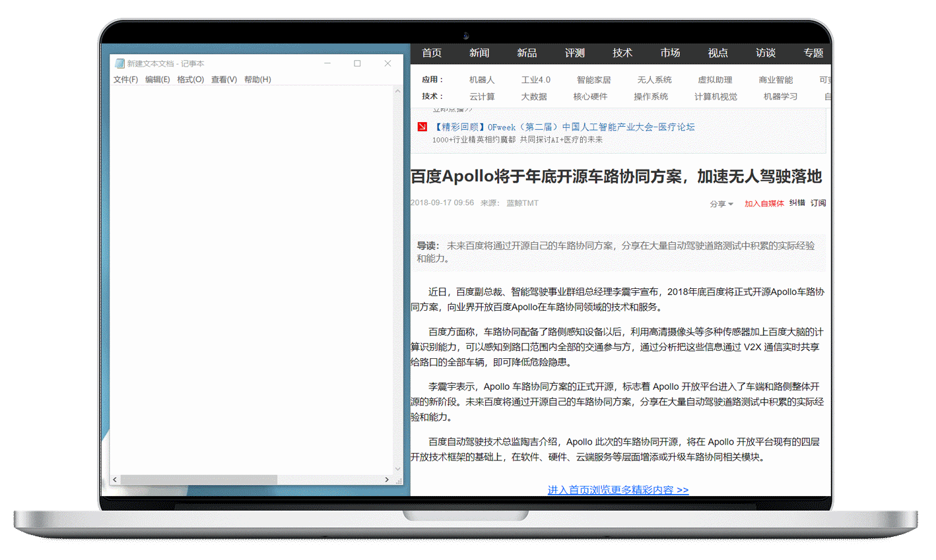
Task: Select the 机器学习 technology link
Action: [x=780, y=96]
